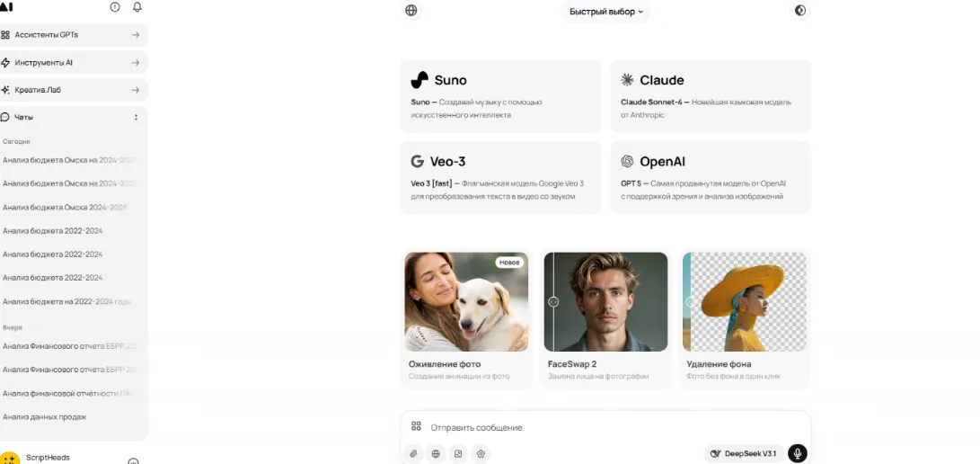The height and width of the screenshot is (464, 980).
Task: Open the Креатив.Лаб menu item
Action: point(73,90)
